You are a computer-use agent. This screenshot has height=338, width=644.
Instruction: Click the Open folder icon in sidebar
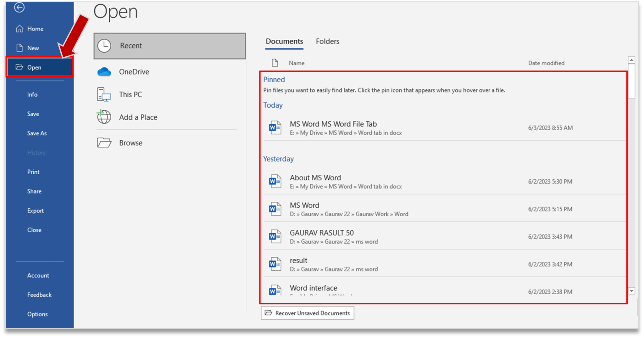(x=19, y=67)
